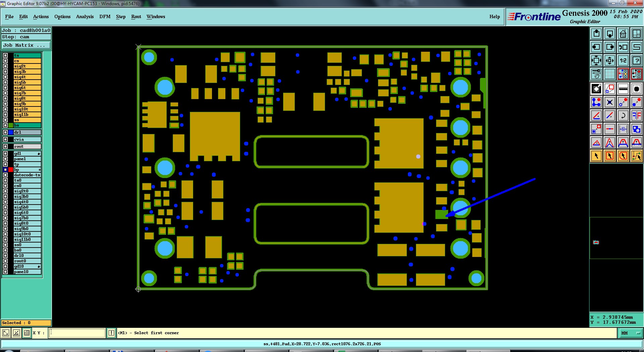Toggle the checkbox for layer panel

(5, 159)
